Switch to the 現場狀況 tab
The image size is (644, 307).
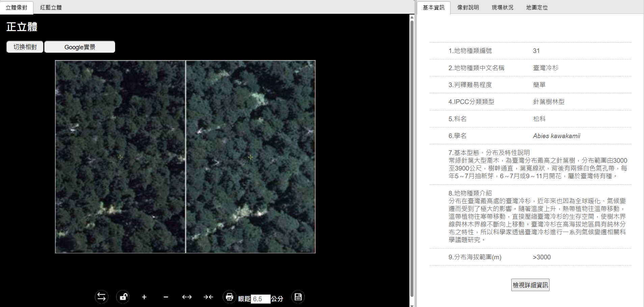point(502,7)
